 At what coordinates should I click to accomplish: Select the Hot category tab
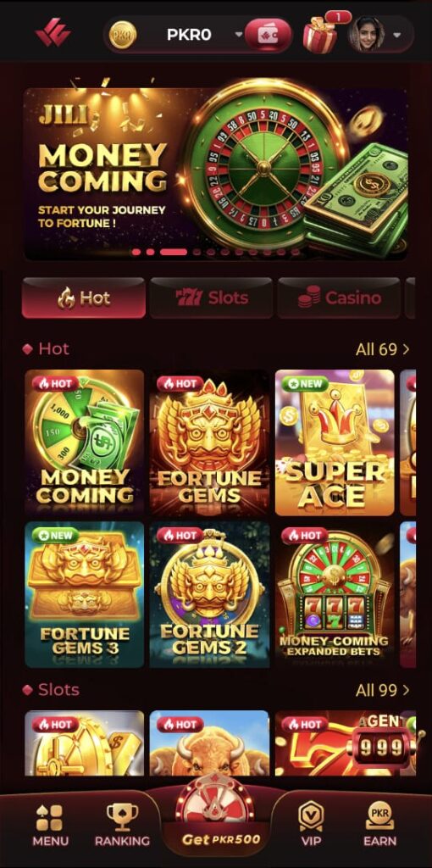click(84, 298)
